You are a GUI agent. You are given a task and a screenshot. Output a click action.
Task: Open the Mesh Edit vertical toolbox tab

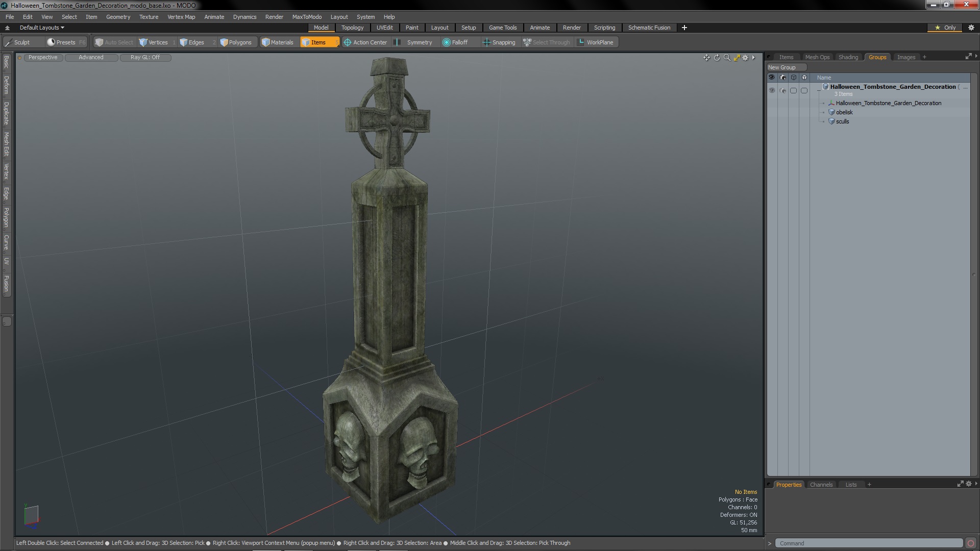pos(6,144)
